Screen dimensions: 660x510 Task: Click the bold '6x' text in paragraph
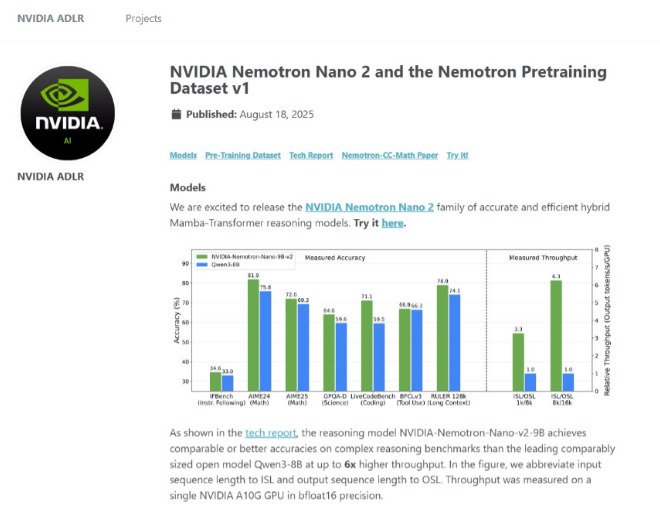(350, 465)
